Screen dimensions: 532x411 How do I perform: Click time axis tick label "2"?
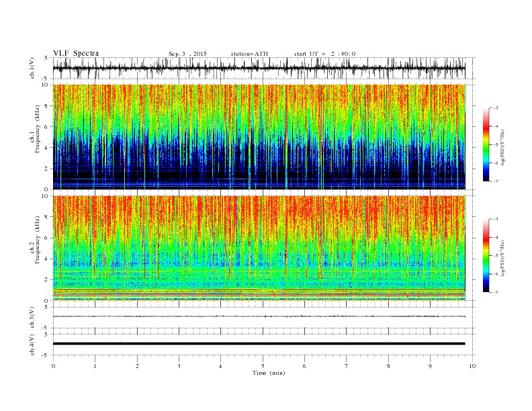pos(137,366)
